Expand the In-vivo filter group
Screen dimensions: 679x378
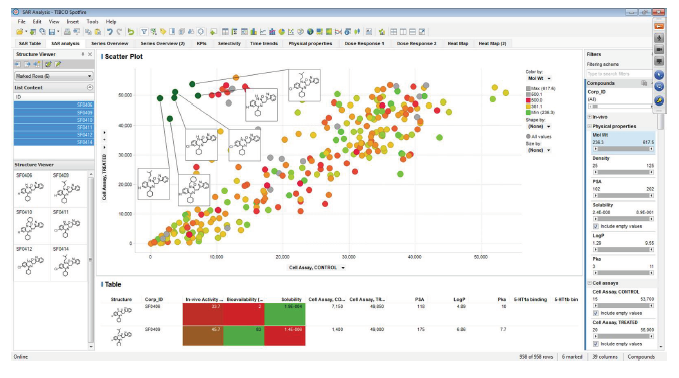[590, 117]
